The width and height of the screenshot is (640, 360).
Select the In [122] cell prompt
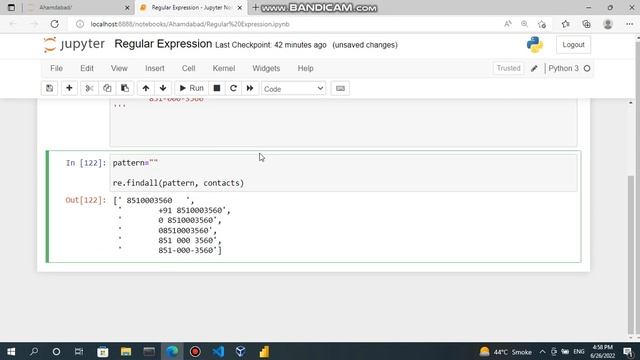[x=86, y=163]
